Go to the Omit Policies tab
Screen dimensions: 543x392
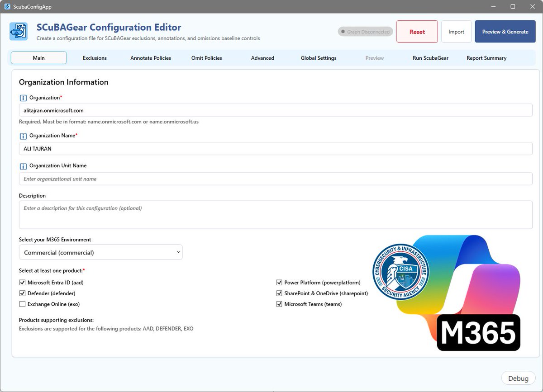[x=207, y=58]
